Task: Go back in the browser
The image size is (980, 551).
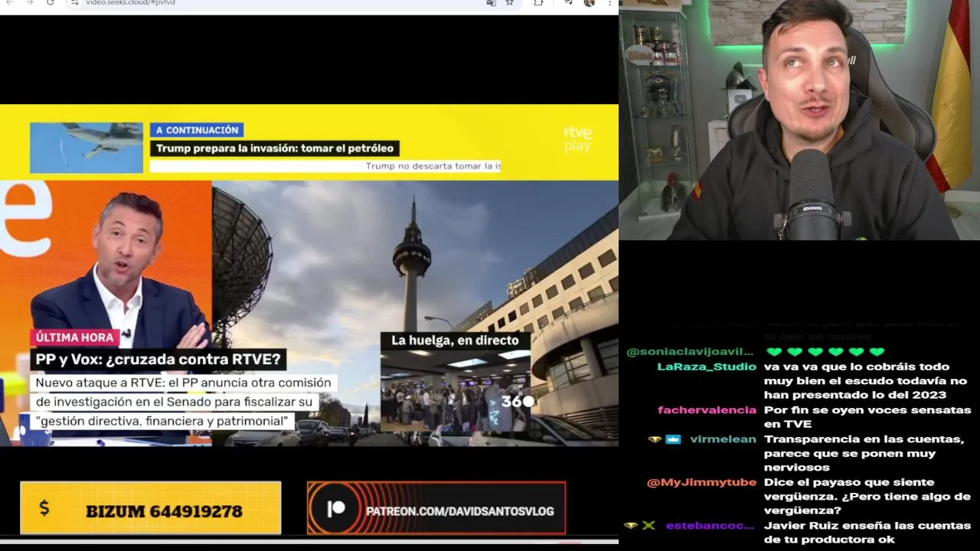Action: 10,3
